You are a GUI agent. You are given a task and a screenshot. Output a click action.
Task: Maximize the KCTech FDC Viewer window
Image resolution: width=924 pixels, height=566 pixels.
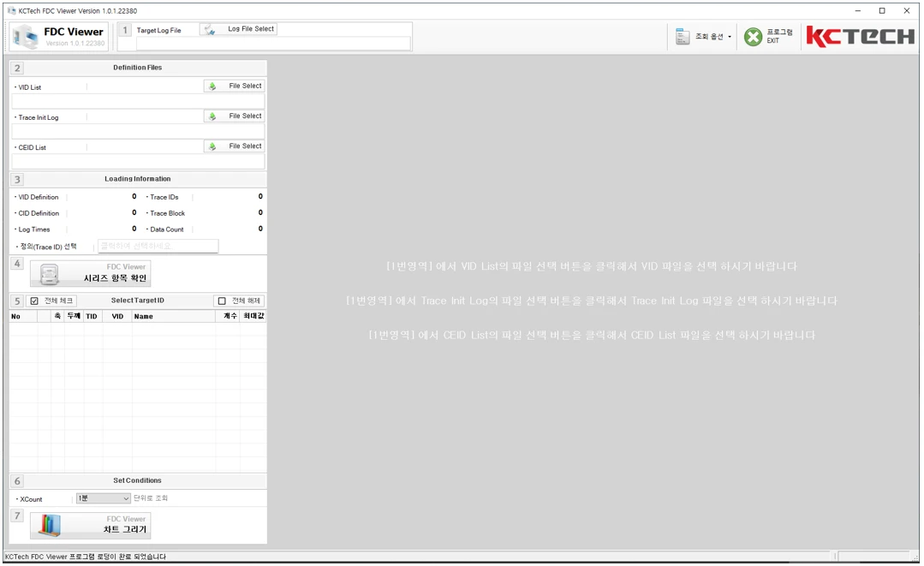tap(882, 10)
